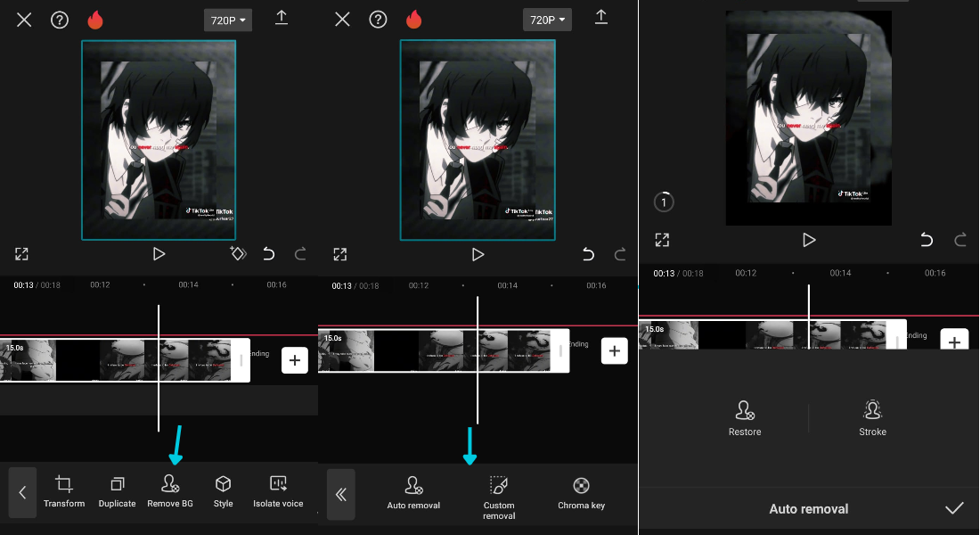Undo last action in the middle panel
Screen dimensions: 980x535
pyautogui.click(x=588, y=254)
